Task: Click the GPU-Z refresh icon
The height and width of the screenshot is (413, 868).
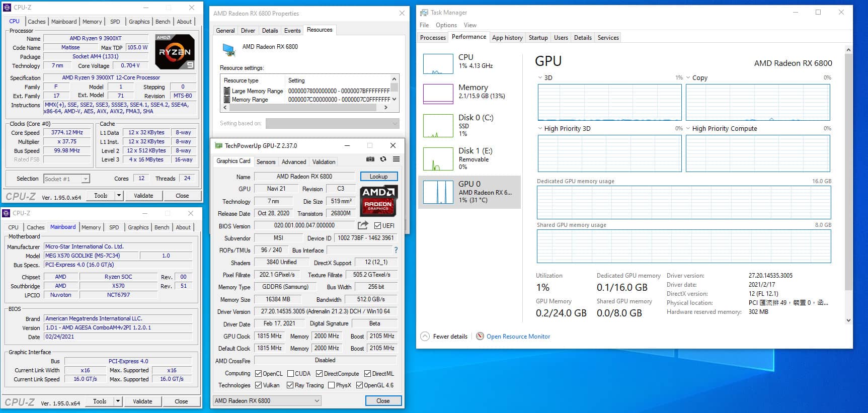Action: (x=383, y=159)
